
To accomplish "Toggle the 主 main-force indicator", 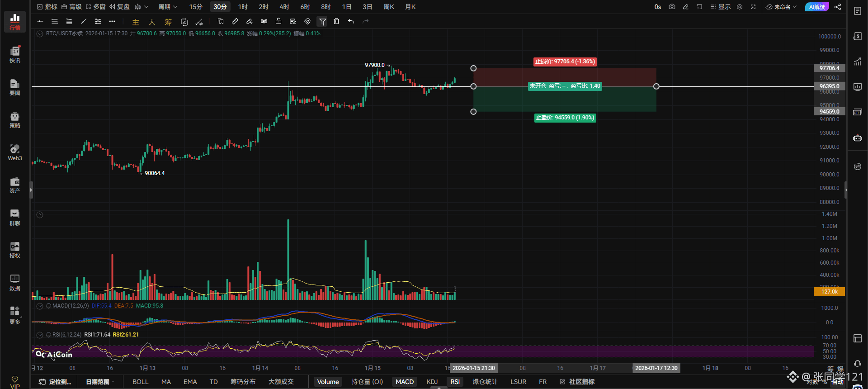I will (x=136, y=22).
